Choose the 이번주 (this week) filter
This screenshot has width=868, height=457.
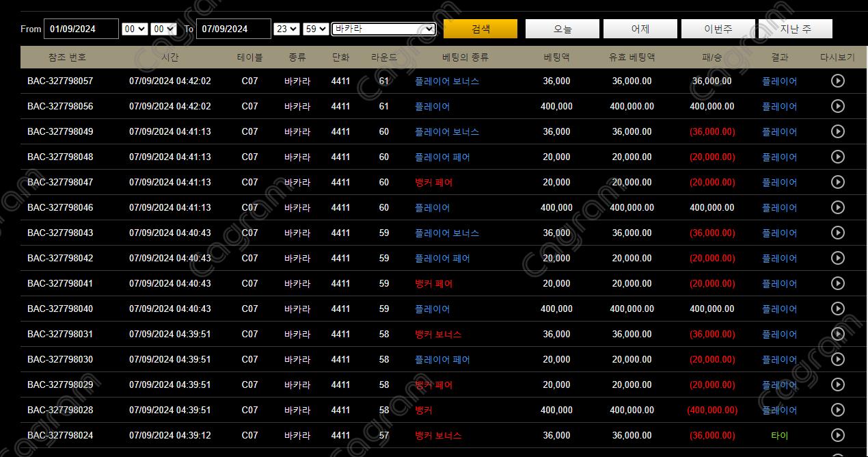tap(718, 29)
